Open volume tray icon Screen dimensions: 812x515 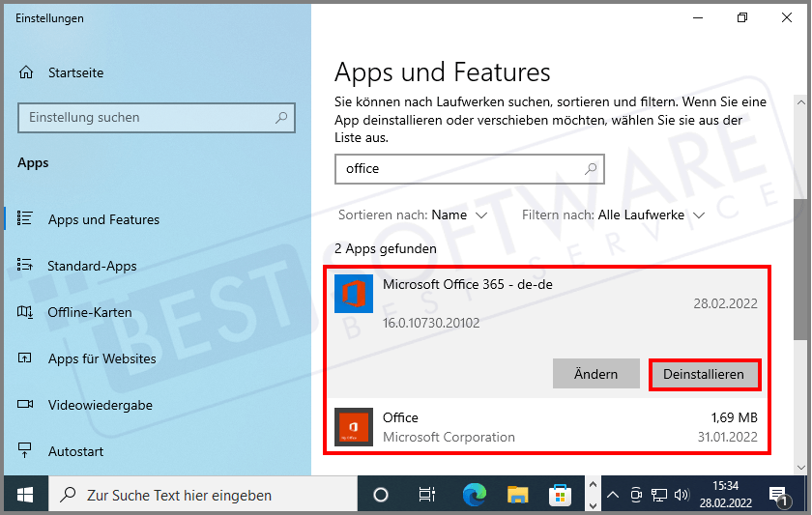[682, 496]
